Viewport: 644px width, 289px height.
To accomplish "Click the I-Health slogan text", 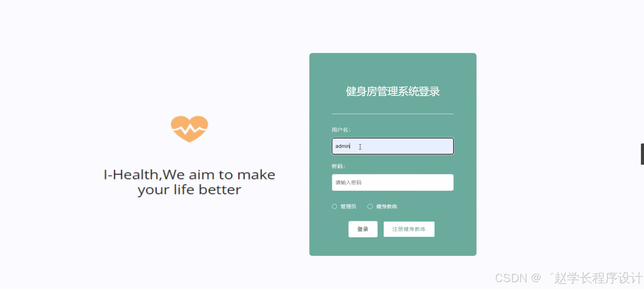I will coord(190,182).
